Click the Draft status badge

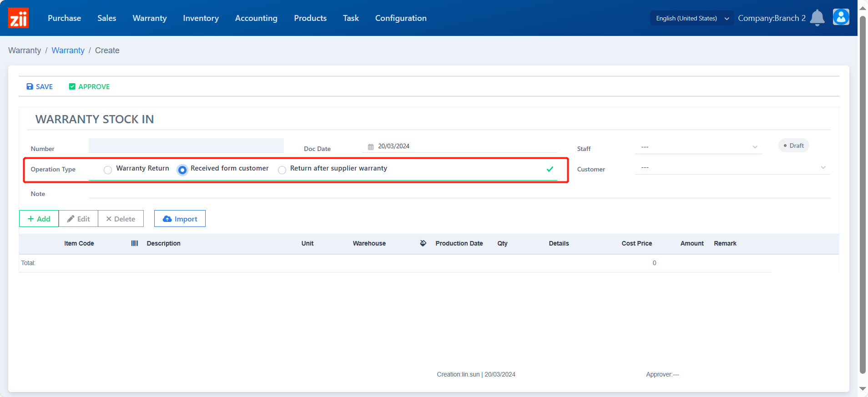(x=793, y=146)
